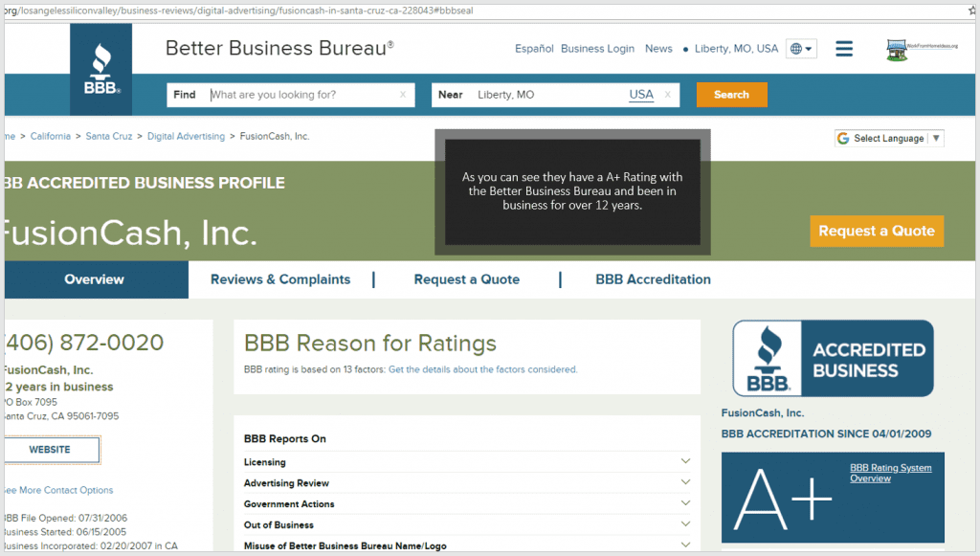Open the Reviews & Complaints tab

[x=280, y=279]
